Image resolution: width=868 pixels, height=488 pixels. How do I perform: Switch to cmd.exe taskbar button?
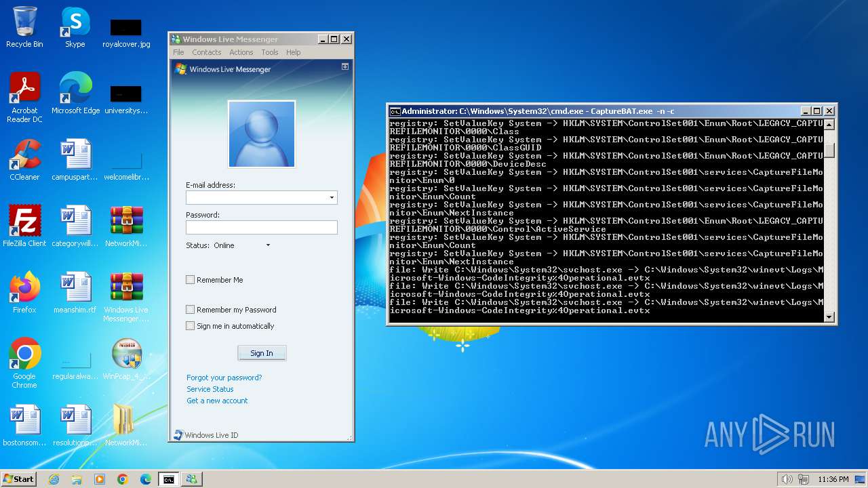168,479
